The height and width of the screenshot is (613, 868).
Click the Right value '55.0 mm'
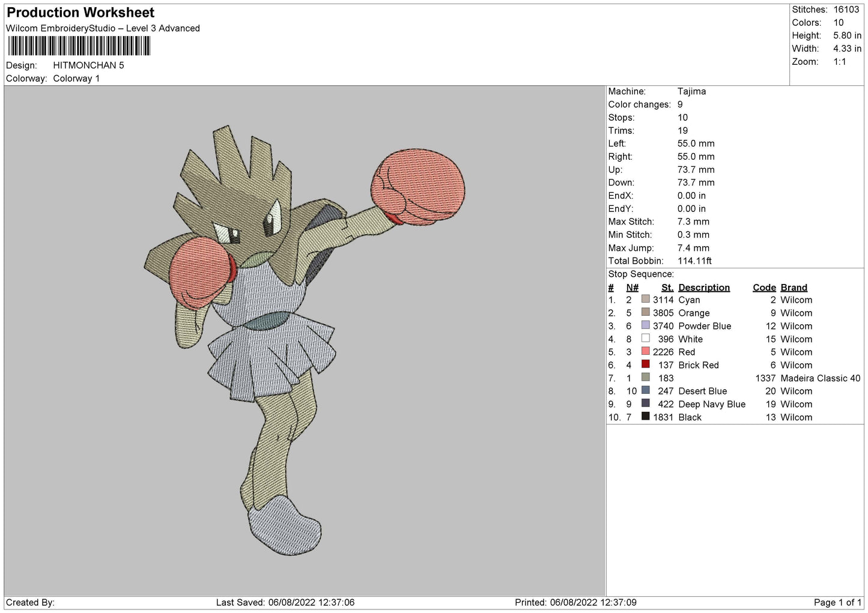[x=696, y=157]
